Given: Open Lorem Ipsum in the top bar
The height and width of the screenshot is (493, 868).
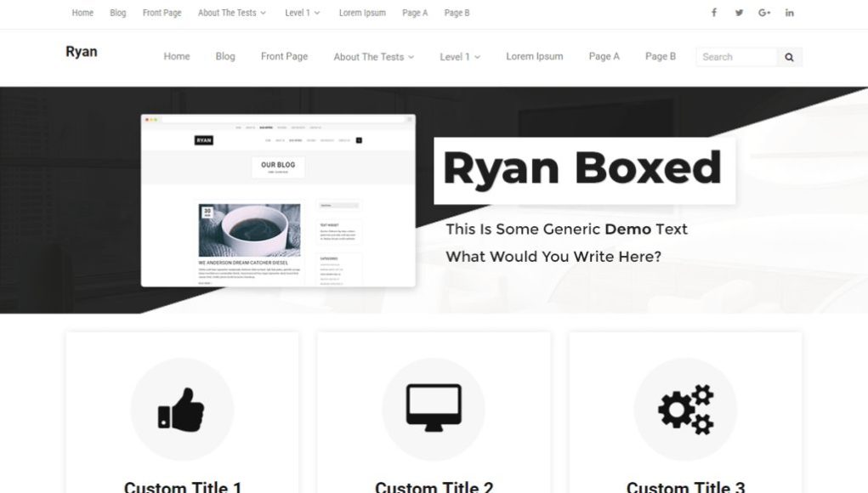Looking at the screenshot, I should point(363,13).
